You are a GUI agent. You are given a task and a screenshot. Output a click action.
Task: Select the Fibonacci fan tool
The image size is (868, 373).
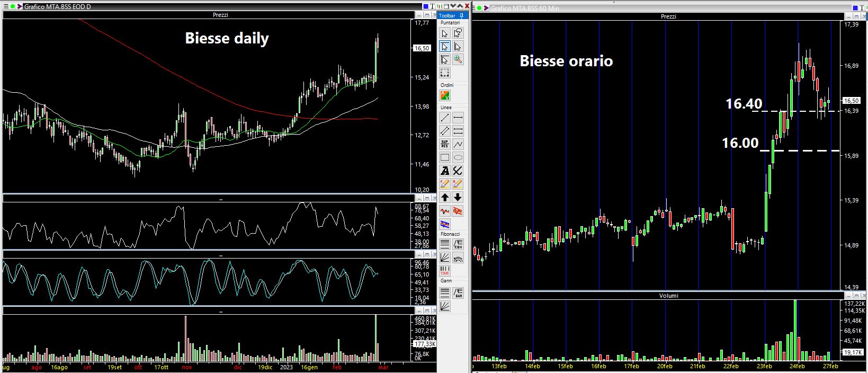445,257
